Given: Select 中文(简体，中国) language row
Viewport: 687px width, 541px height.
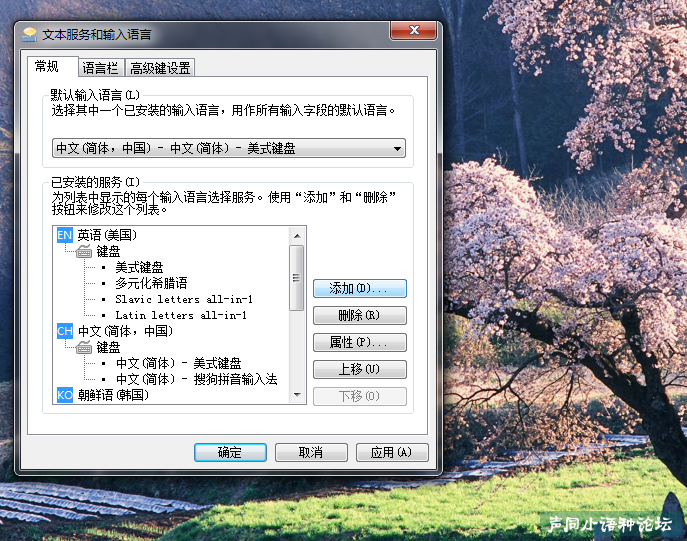Looking at the screenshot, I should point(125,331).
